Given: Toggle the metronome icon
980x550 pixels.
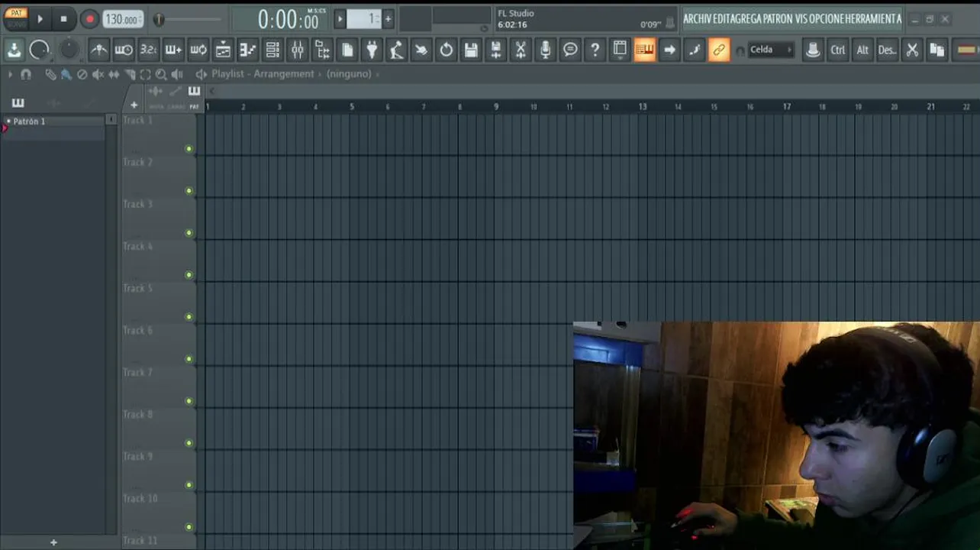Looking at the screenshot, I should pyautogui.click(x=98, y=50).
